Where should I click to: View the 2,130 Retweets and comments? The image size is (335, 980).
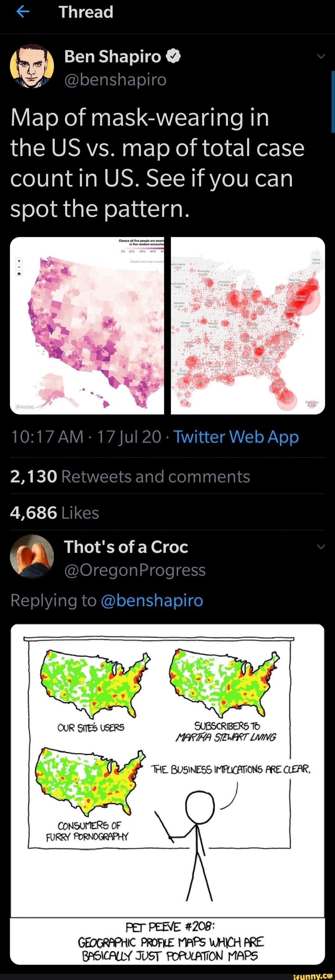[129, 476]
